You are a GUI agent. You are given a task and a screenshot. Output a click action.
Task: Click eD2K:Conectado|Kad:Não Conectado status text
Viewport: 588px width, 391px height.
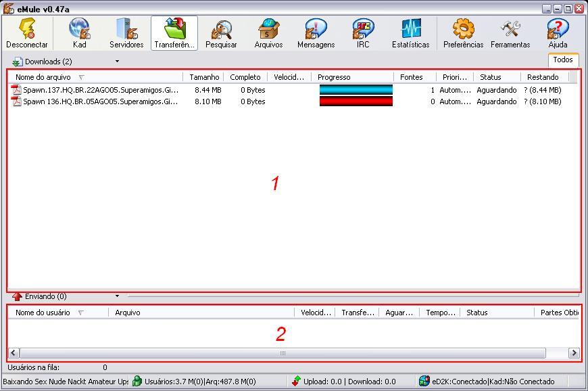(493, 382)
